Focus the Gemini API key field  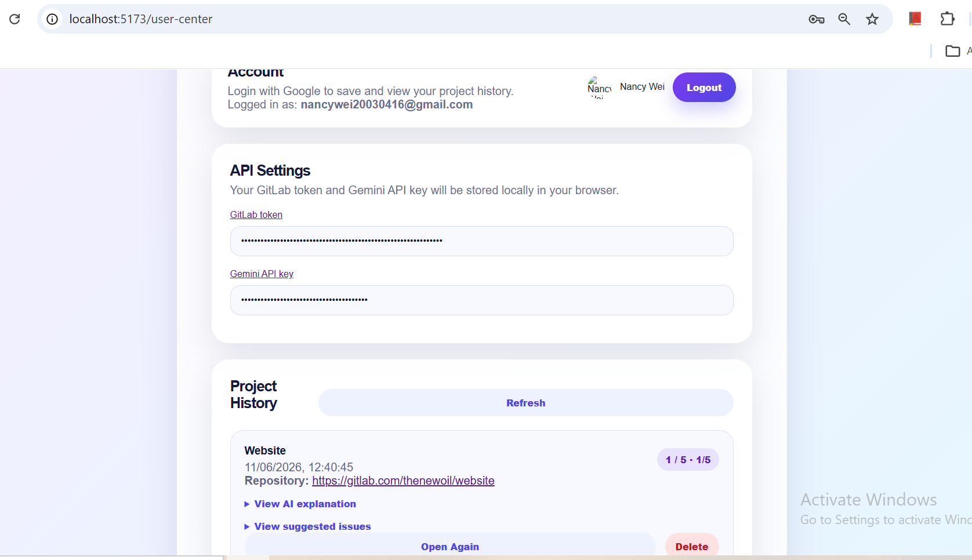[482, 300]
